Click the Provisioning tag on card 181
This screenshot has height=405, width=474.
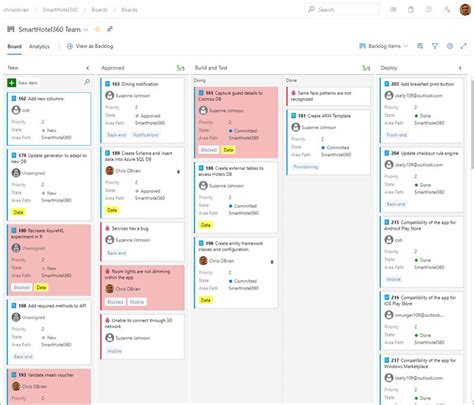pyautogui.click(x=305, y=166)
